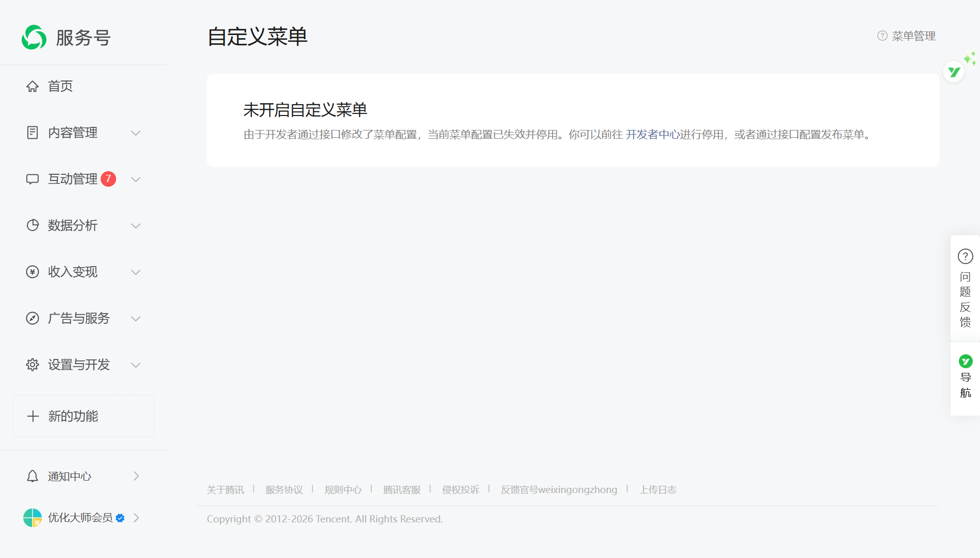
Task: Open 广告与服务 compass icon
Action: (x=32, y=318)
